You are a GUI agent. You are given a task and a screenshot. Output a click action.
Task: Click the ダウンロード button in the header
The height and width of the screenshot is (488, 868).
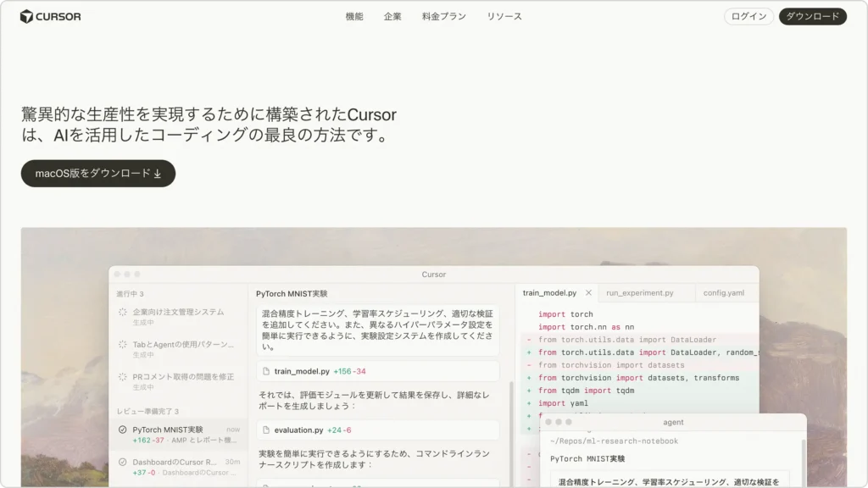[812, 15]
